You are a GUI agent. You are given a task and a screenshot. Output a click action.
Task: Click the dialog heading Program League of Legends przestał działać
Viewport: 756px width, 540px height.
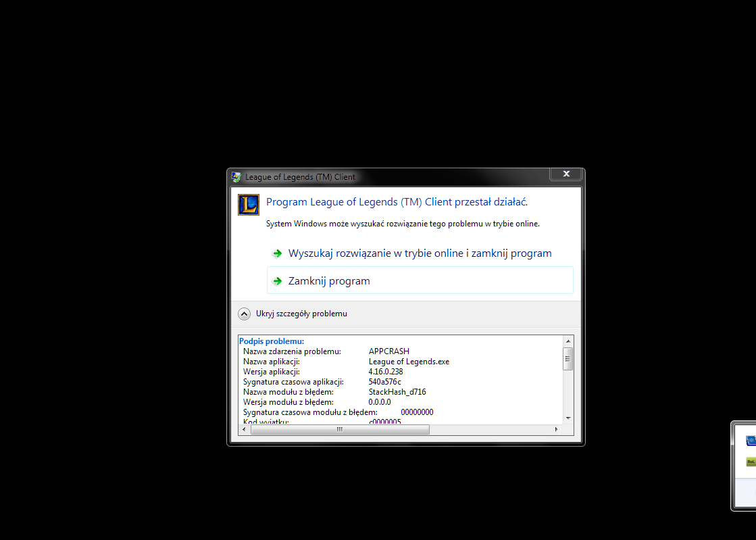[x=397, y=202]
